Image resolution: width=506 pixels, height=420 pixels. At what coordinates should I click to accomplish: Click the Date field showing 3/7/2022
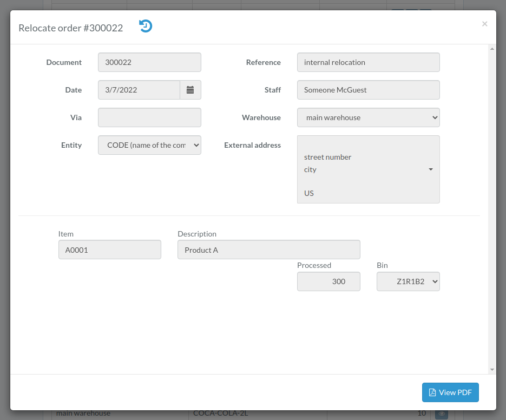coord(139,90)
